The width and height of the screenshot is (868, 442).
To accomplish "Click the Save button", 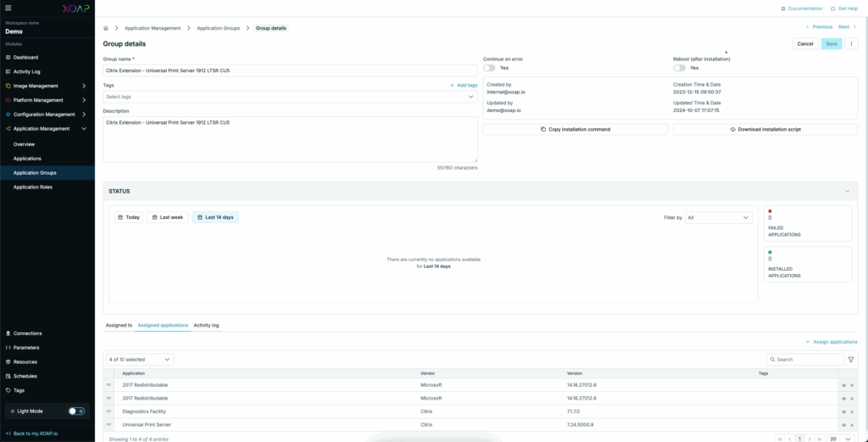I will pos(832,44).
